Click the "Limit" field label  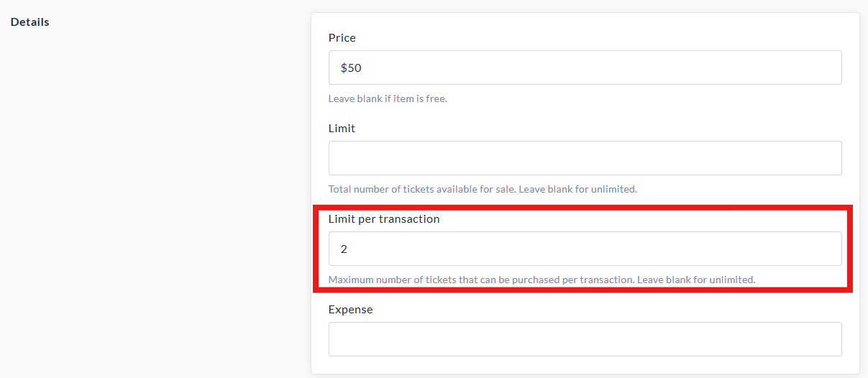click(x=342, y=128)
